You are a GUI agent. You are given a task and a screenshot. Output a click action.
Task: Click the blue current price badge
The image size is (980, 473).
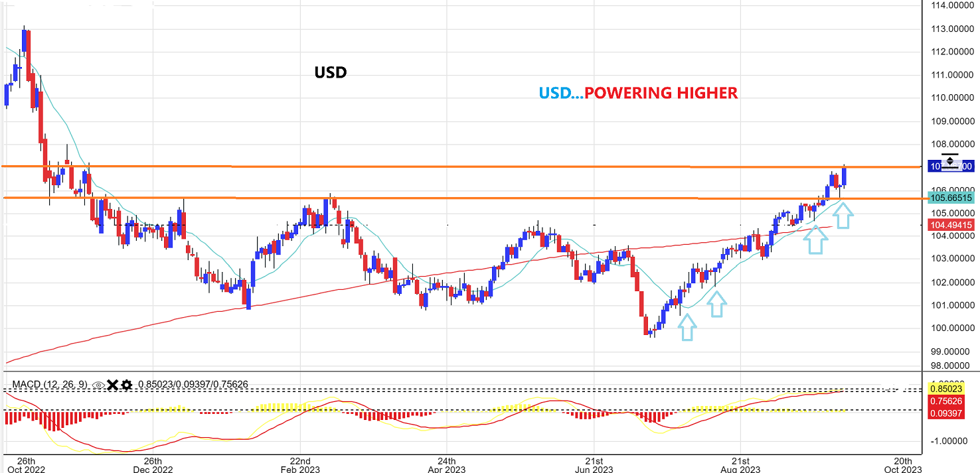click(951, 166)
